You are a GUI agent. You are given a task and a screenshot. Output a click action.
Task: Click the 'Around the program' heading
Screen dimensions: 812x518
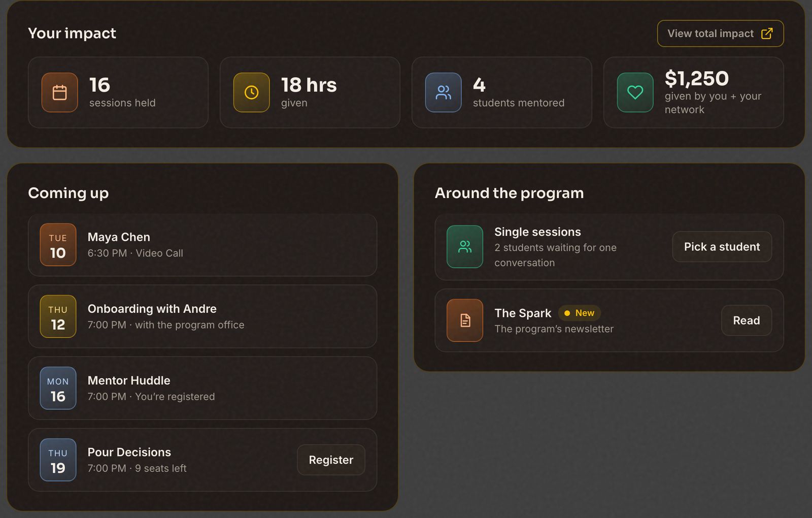(x=510, y=193)
